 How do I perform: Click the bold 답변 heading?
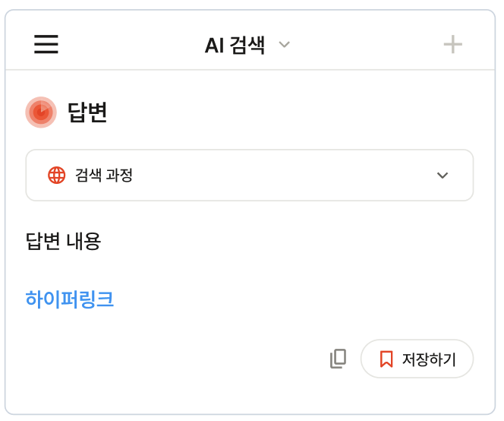click(x=87, y=112)
